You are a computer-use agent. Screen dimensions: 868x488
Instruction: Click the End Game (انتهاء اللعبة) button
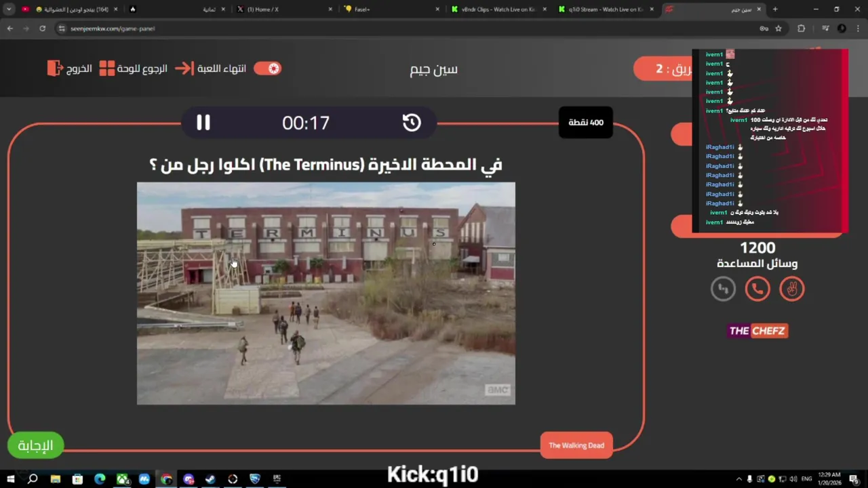click(210, 68)
